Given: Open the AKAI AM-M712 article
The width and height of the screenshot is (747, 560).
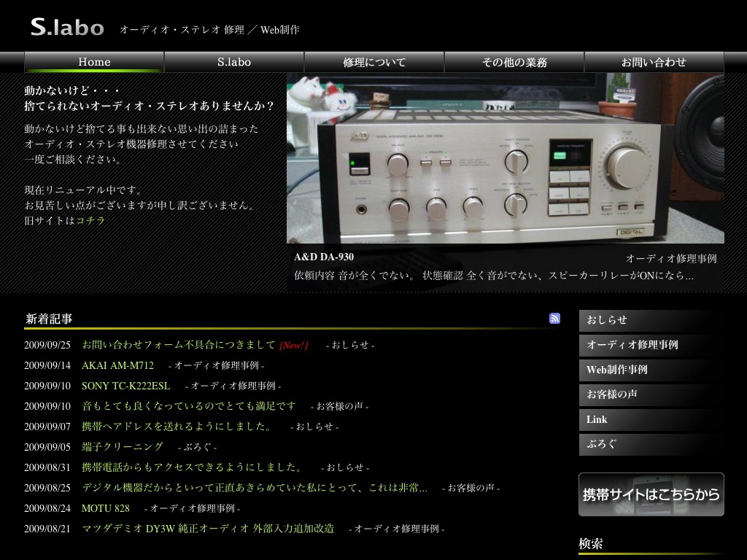Looking at the screenshot, I should pos(117,365).
